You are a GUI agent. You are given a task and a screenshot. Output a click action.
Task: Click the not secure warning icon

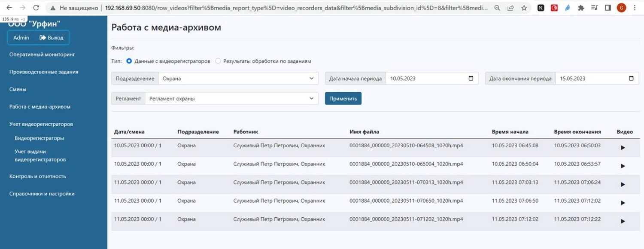point(53,8)
